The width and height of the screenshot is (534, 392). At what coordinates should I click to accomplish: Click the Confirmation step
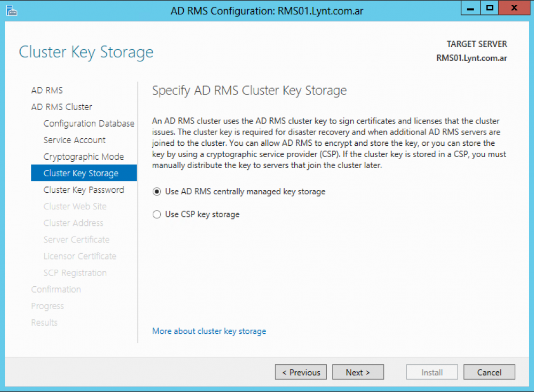point(56,289)
